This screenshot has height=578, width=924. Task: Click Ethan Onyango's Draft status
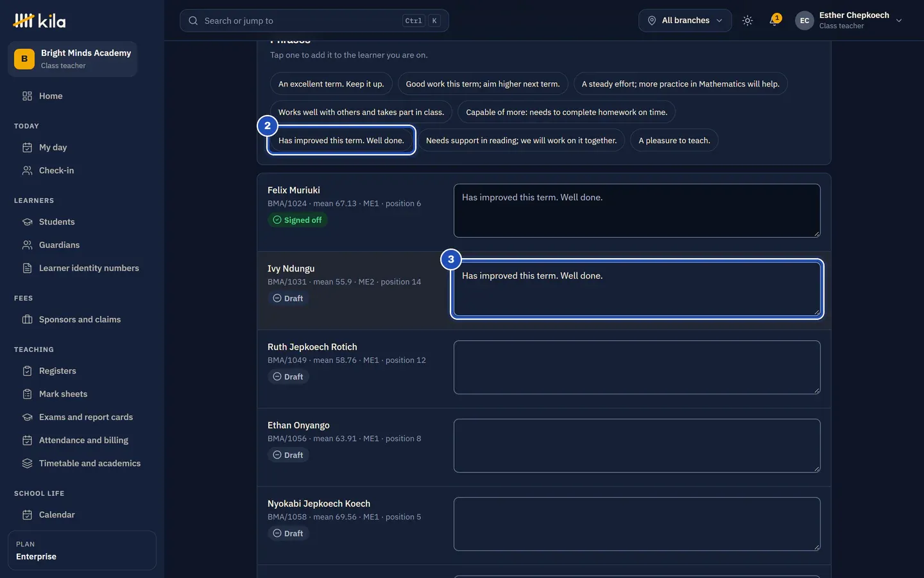click(288, 455)
